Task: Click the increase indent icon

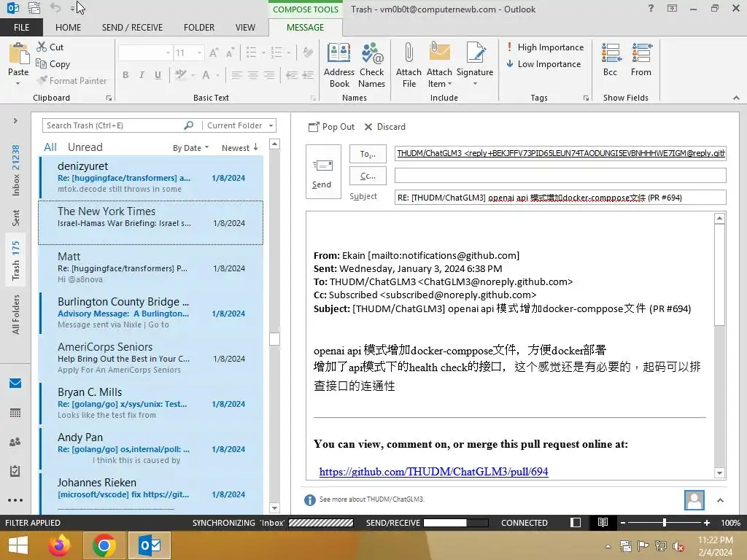Action: [x=309, y=75]
